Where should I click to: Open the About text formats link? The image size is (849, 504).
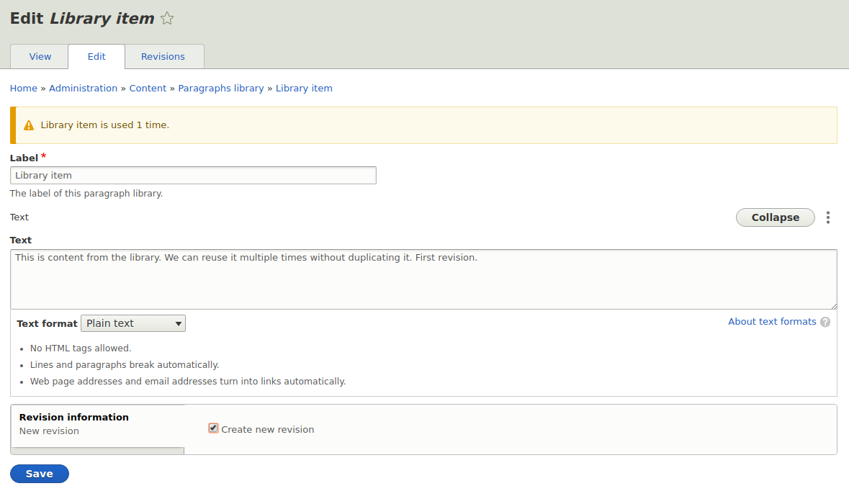771,321
